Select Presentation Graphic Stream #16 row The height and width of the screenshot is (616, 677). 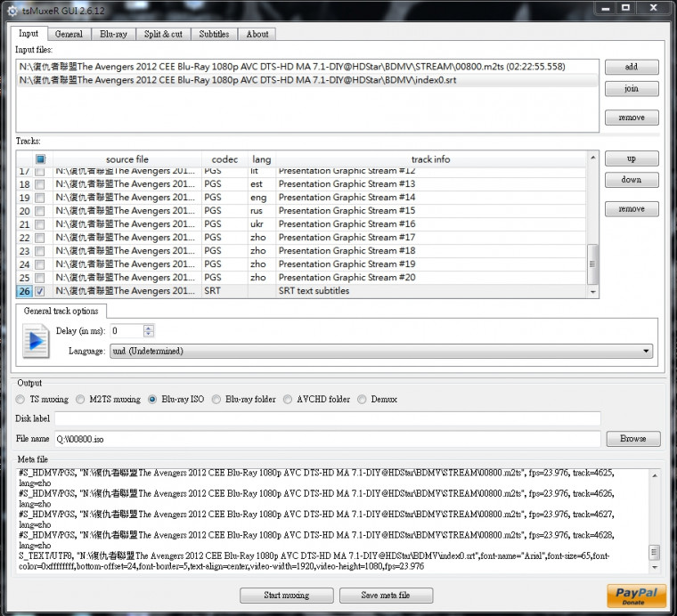[x=301, y=224]
